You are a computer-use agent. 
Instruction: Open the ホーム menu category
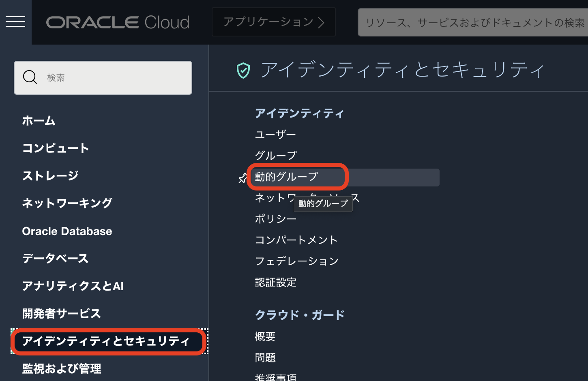39,121
